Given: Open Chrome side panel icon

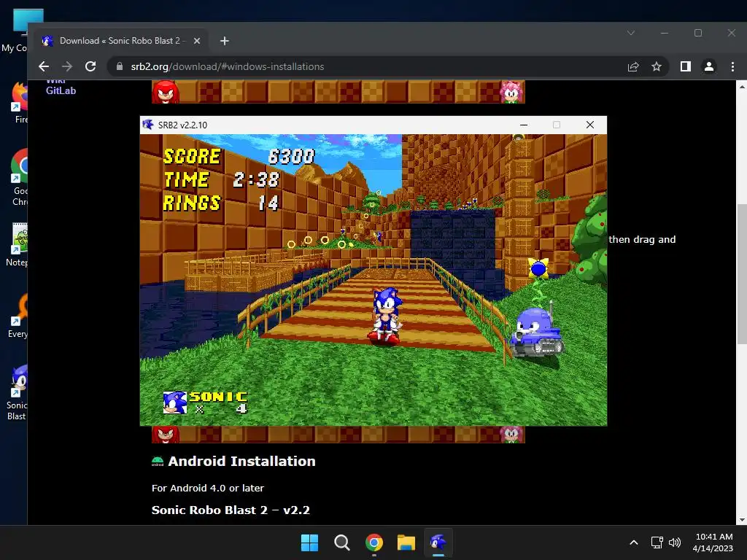Looking at the screenshot, I should click(x=686, y=66).
